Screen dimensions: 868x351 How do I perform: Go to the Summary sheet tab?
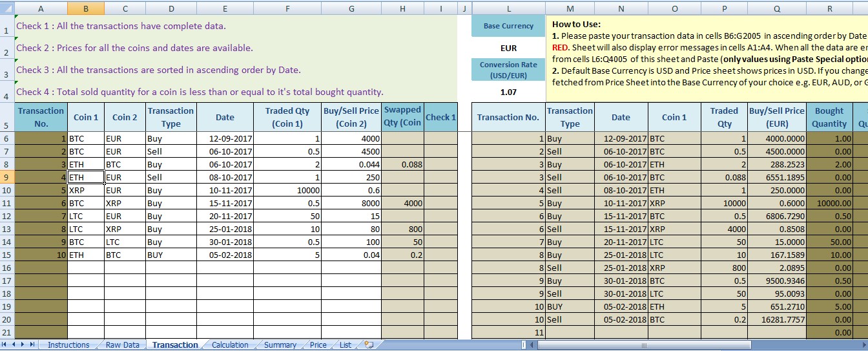(280, 345)
